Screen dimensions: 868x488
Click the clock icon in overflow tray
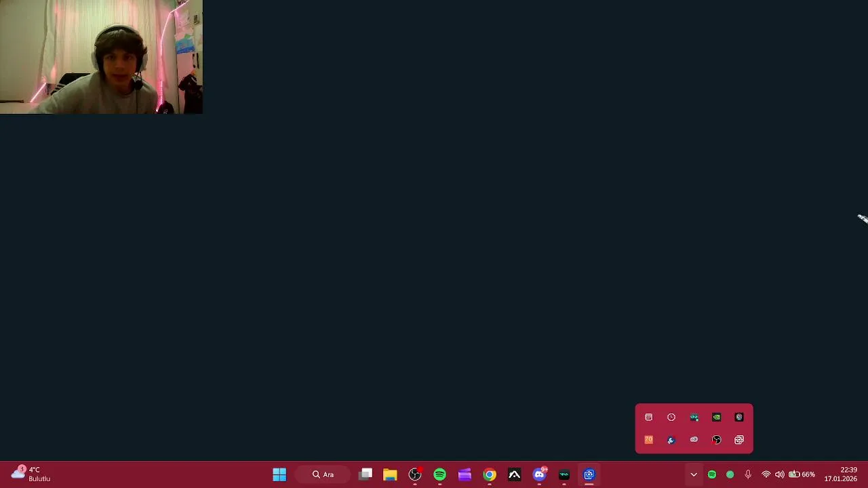click(x=671, y=418)
